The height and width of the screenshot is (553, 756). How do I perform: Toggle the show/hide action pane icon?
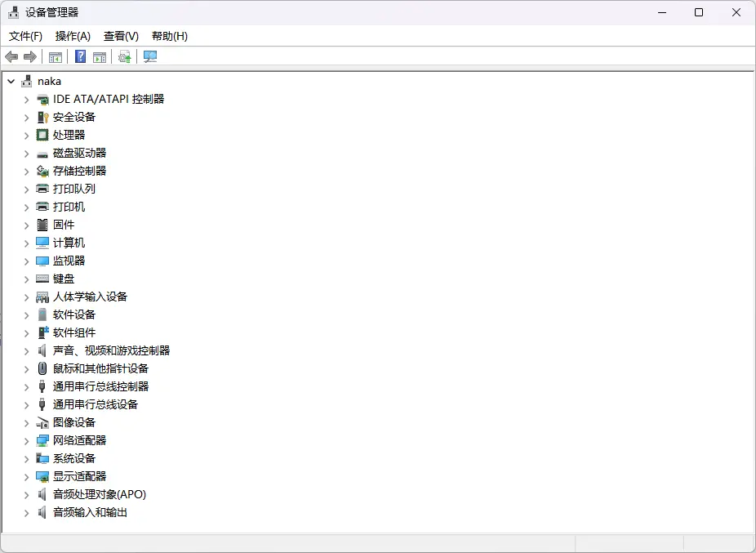(100, 57)
